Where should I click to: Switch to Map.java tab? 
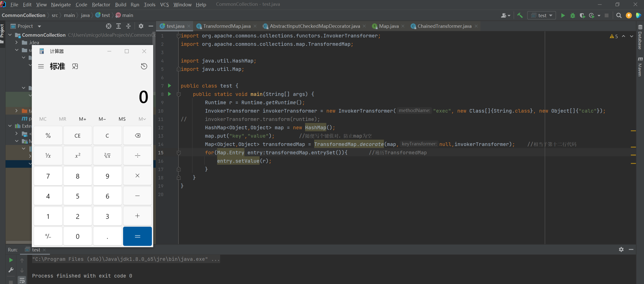coord(389,26)
